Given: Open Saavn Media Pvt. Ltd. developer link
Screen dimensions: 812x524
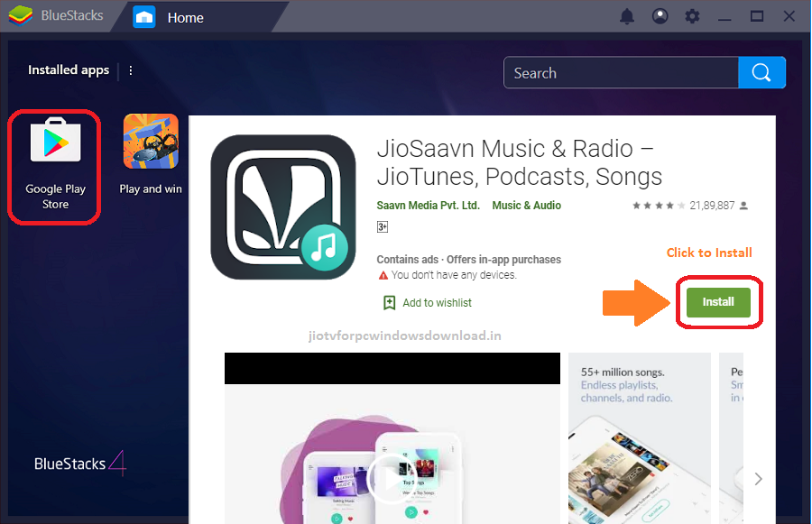Looking at the screenshot, I should click(x=428, y=206).
